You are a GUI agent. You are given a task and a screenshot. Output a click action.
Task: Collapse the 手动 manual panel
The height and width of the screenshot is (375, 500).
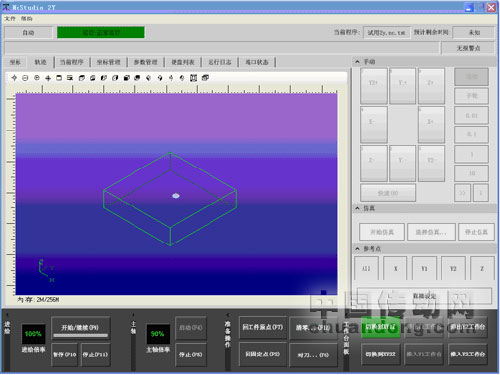(x=358, y=62)
